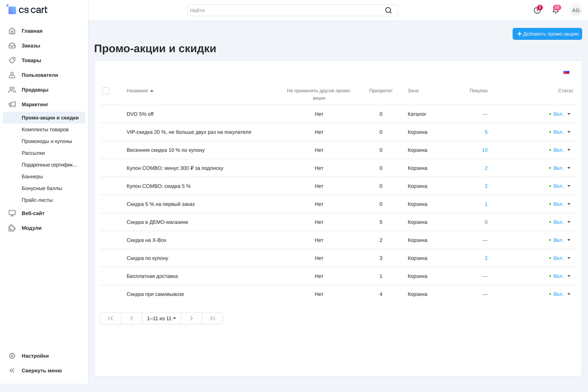The image size is (588, 392).
Task: Open purchases count 10 for Весенняя скидка
Action: tap(485, 150)
